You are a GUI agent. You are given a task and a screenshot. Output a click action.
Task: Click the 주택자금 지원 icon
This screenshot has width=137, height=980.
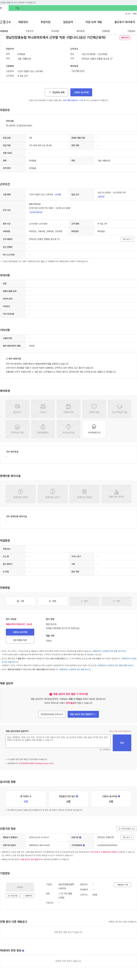point(17,429)
